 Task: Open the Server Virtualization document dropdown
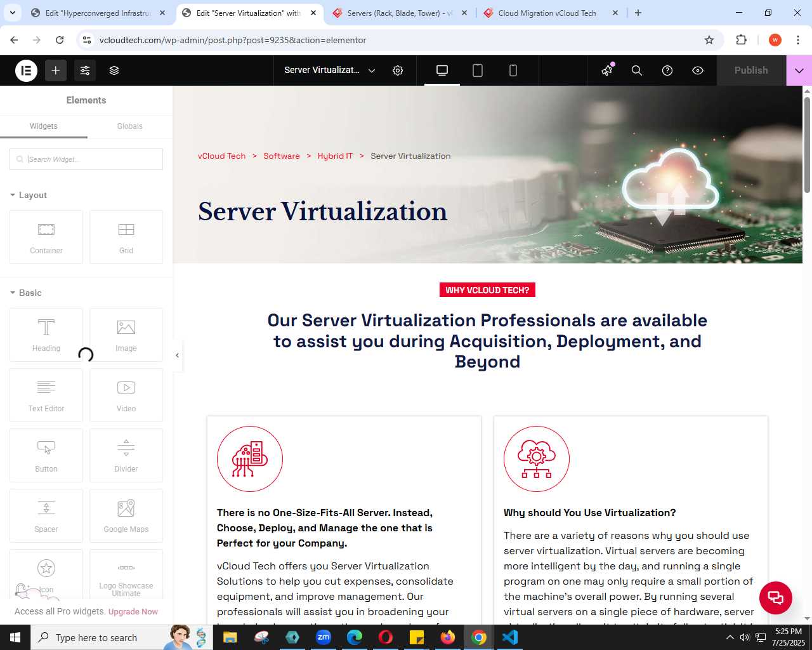330,70
